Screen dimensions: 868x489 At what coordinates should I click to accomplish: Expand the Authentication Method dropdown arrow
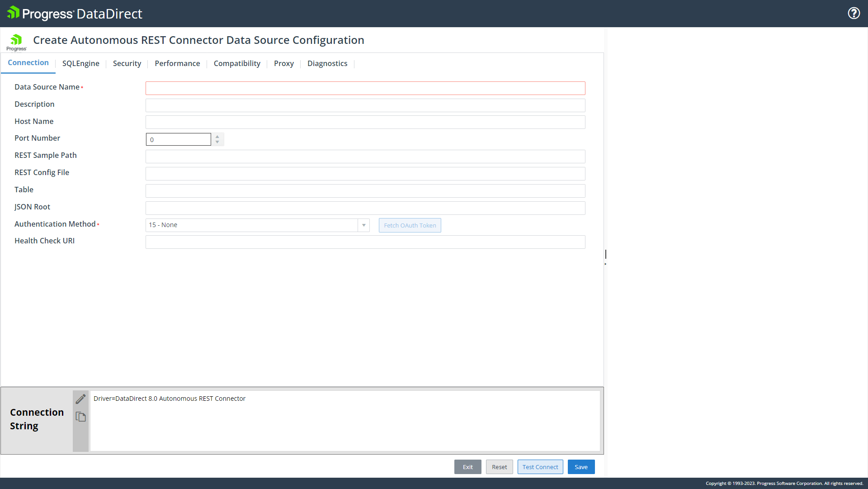coord(363,225)
